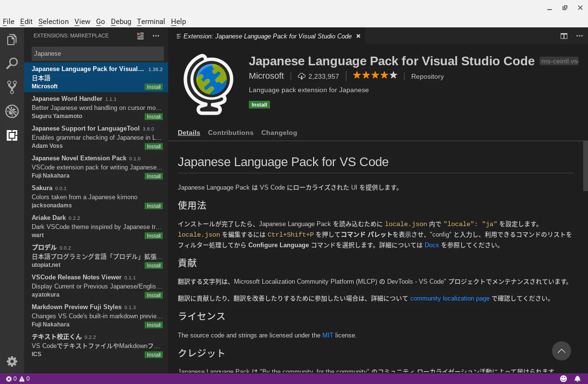The width and height of the screenshot is (588, 384).
Task: Clear extensions search results icon
Action: pyautogui.click(x=140, y=36)
